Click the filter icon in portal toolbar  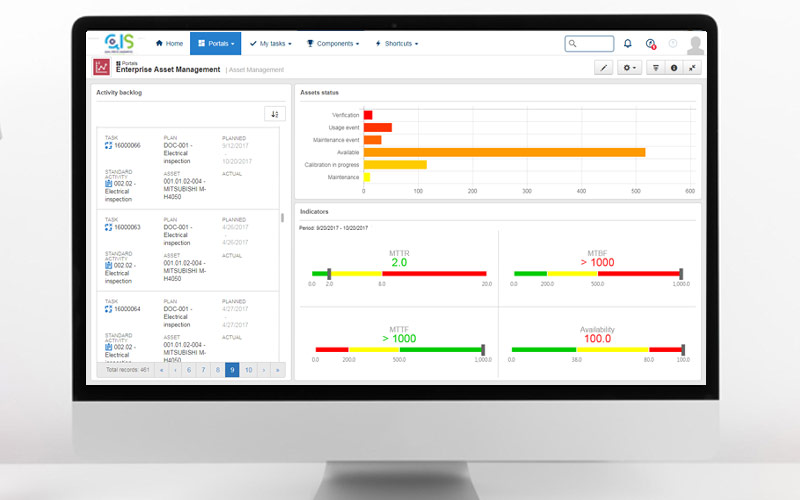tap(656, 68)
